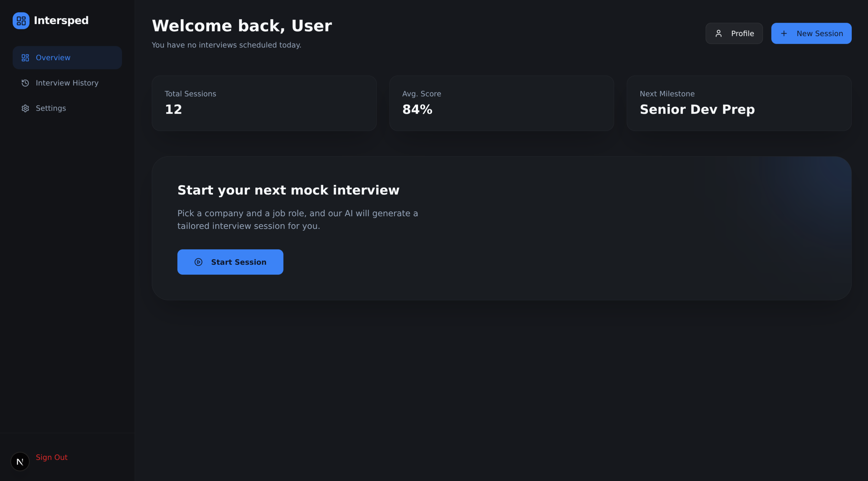Click the round N avatar icon

20,461
